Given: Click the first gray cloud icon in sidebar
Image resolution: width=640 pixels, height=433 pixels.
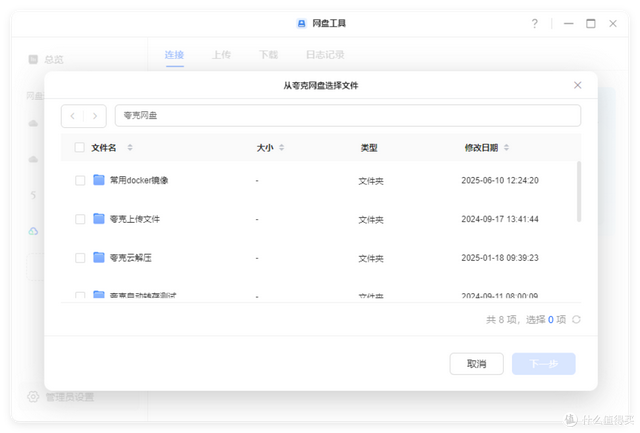Looking at the screenshot, I should coord(33,123).
